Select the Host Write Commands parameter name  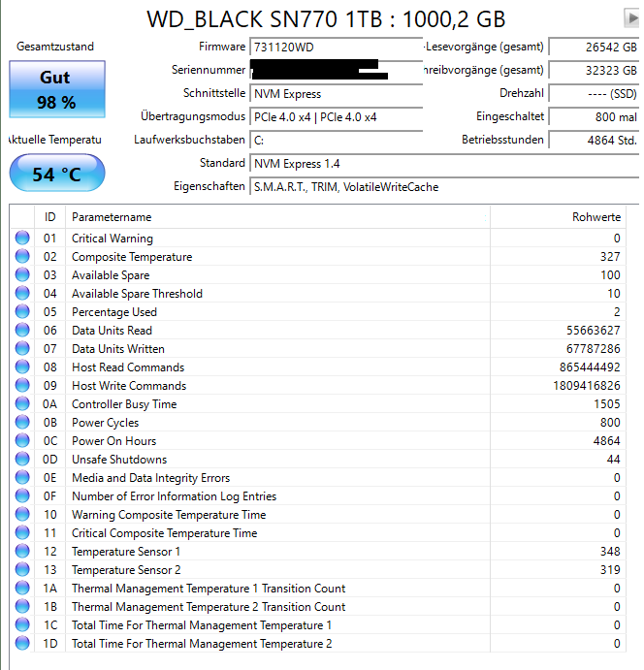[x=129, y=386]
